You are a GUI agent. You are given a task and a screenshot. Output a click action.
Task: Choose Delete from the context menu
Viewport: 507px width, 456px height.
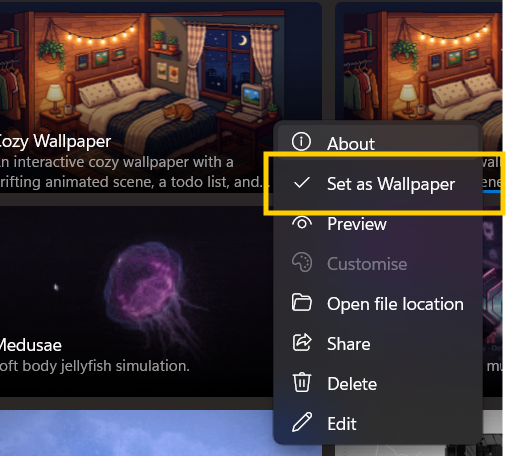point(378,384)
